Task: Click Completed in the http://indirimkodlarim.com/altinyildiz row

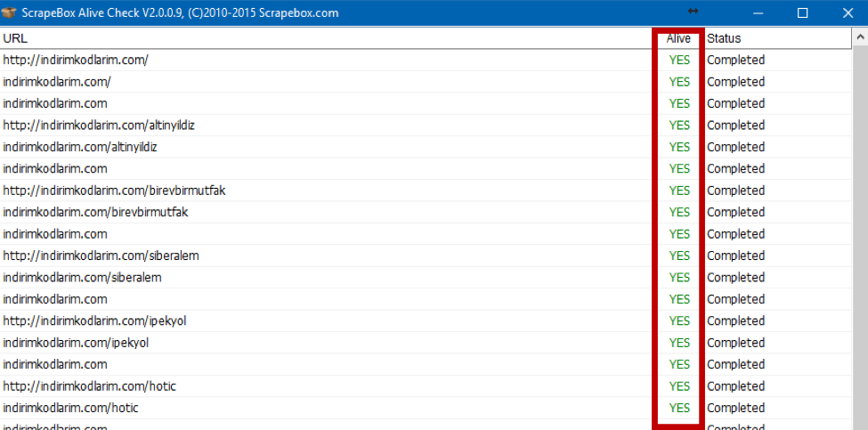Action: pyautogui.click(x=735, y=126)
